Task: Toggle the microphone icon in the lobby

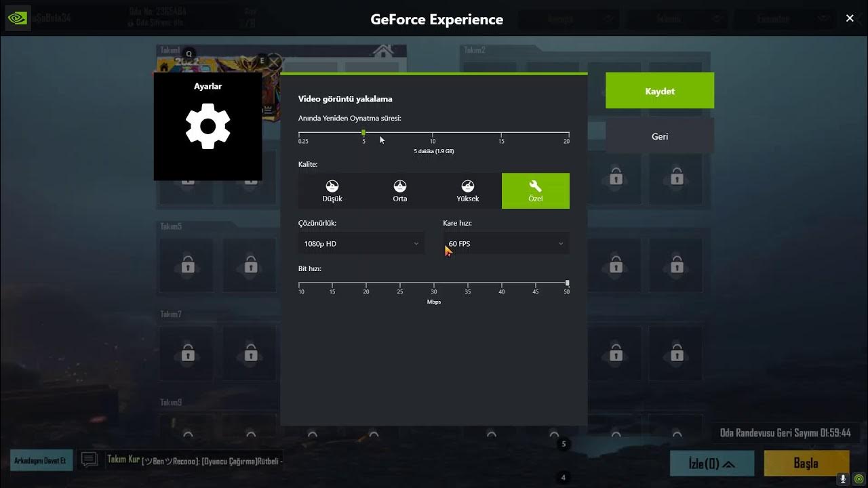Action: tap(844, 479)
